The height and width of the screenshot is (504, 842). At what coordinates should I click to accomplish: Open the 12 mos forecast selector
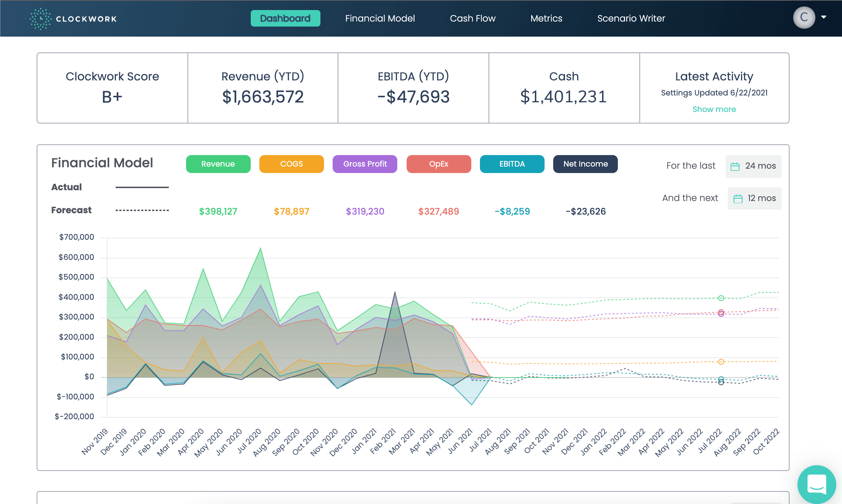[x=754, y=198]
